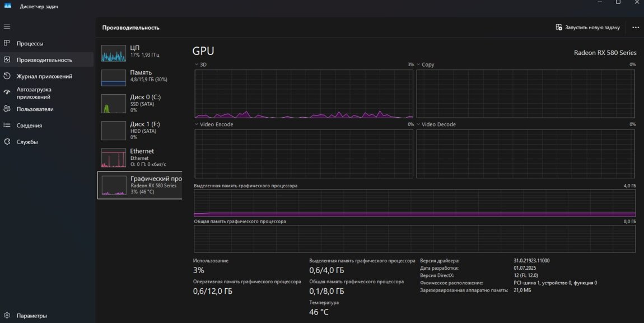
Task: Open the Автозагрузка приложений icon
Action: click(7, 93)
